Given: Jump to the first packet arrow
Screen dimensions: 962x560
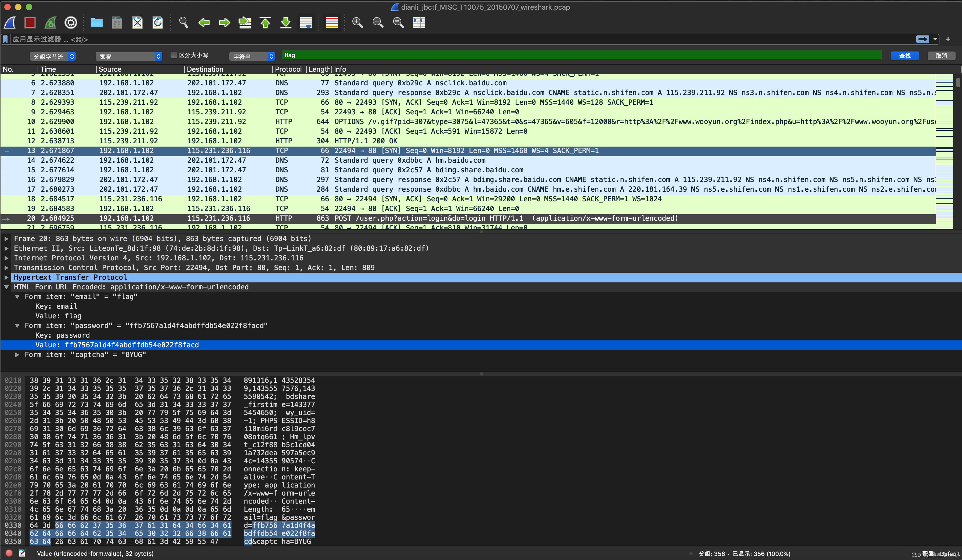Looking at the screenshot, I should 265,23.
